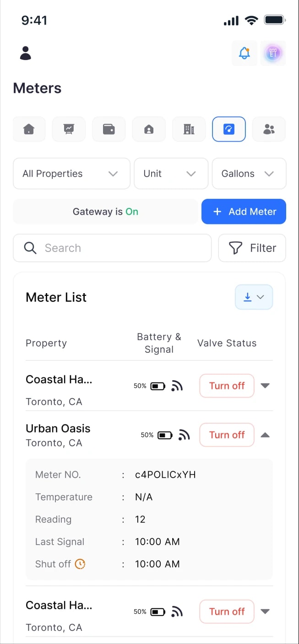Click the Shut off clock icon
This screenshot has width=299, height=644.
coord(80,564)
